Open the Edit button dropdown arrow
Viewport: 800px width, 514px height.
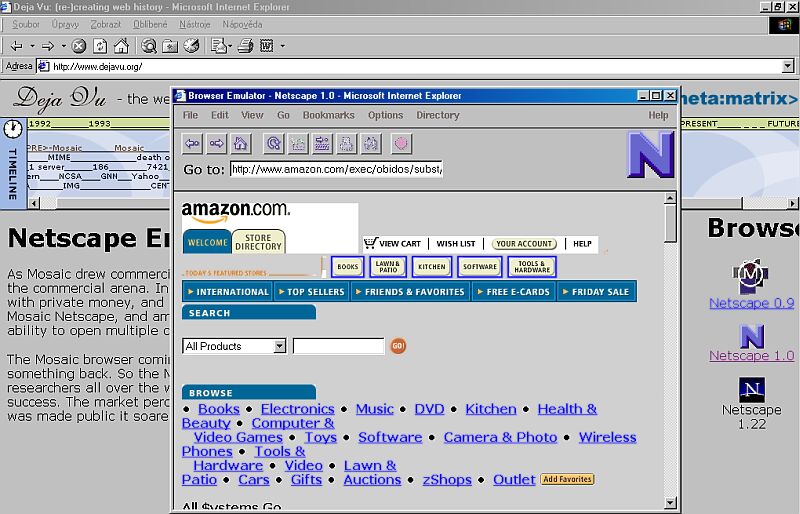pyautogui.click(x=282, y=46)
